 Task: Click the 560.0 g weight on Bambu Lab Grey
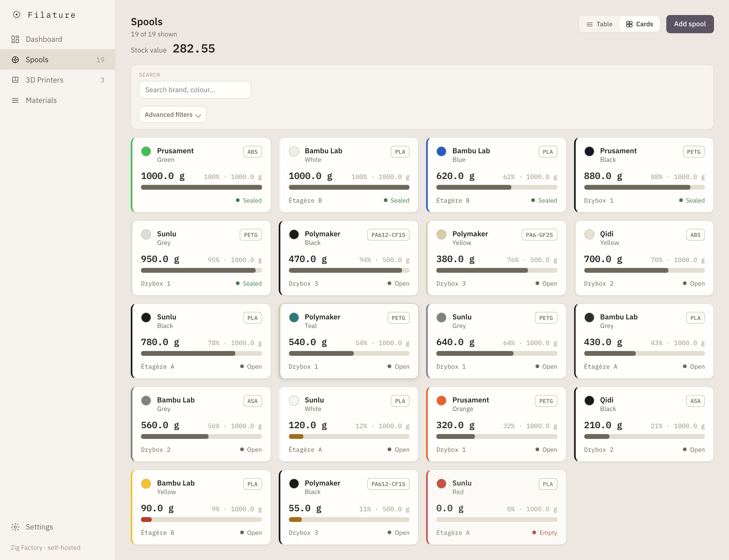(160, 425)
